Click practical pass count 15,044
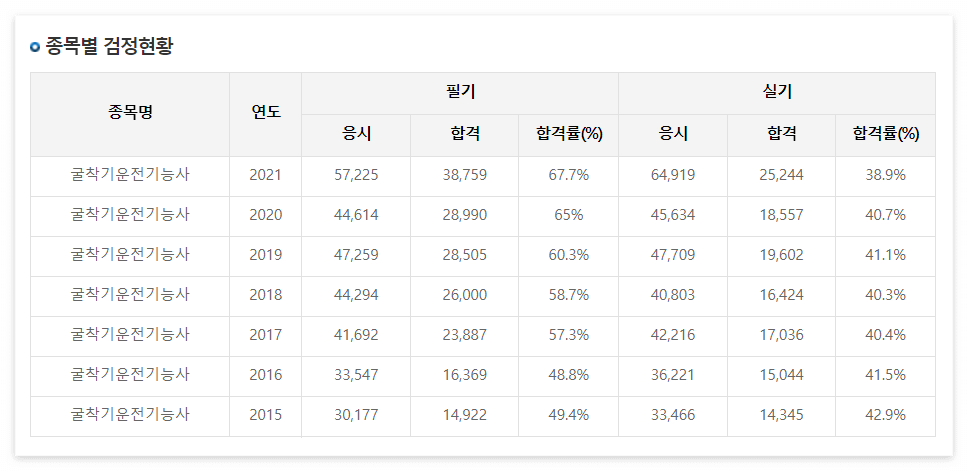 782,375
